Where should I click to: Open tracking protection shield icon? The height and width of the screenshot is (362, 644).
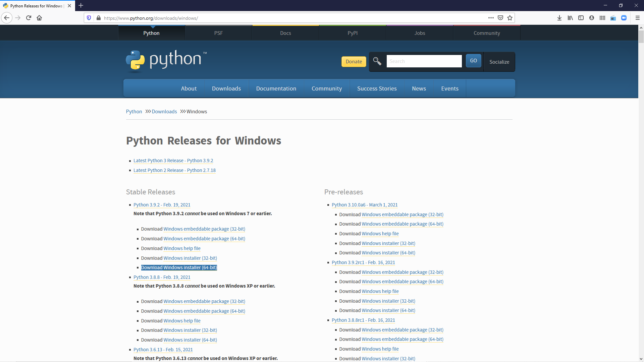click(89, 18)
